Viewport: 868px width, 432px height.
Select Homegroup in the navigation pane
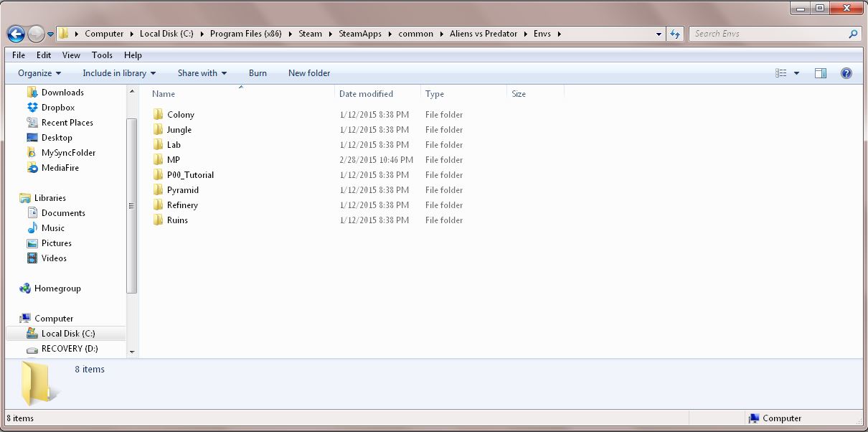57,288
